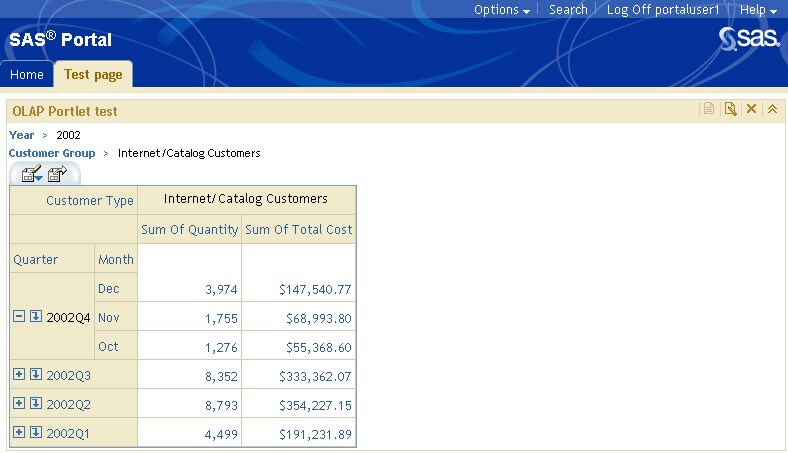Click the 2002Q4 label
This screenshot has width=788, height=453.
click(68, 318)
